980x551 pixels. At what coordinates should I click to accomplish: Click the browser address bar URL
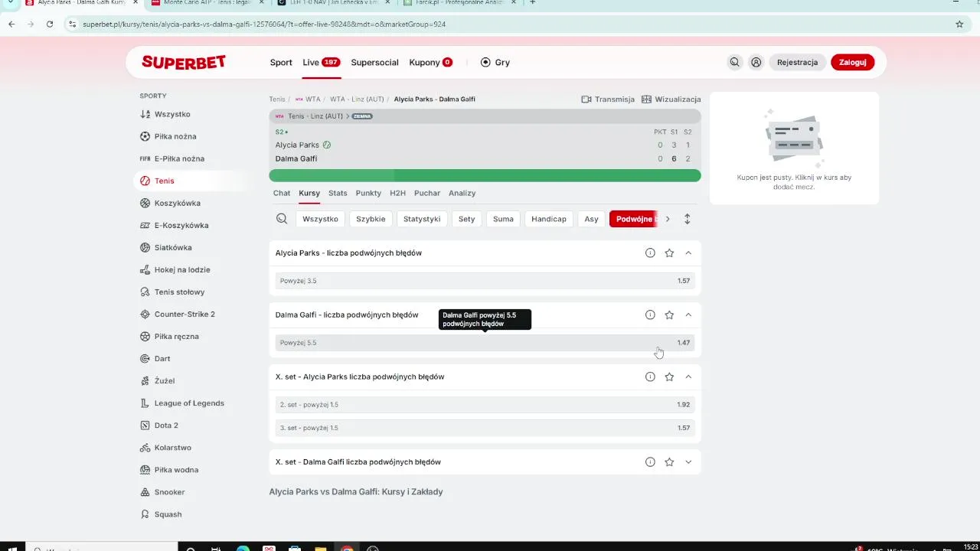pos(264,24)
